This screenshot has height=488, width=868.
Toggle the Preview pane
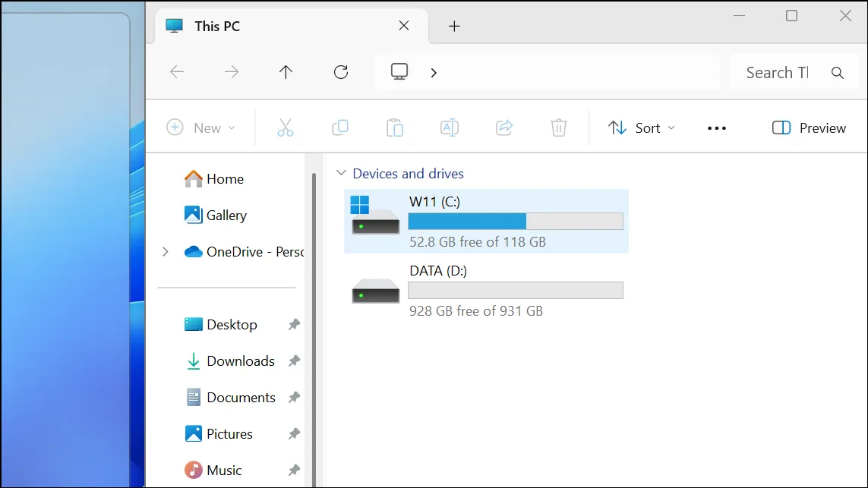pos(809,128)
